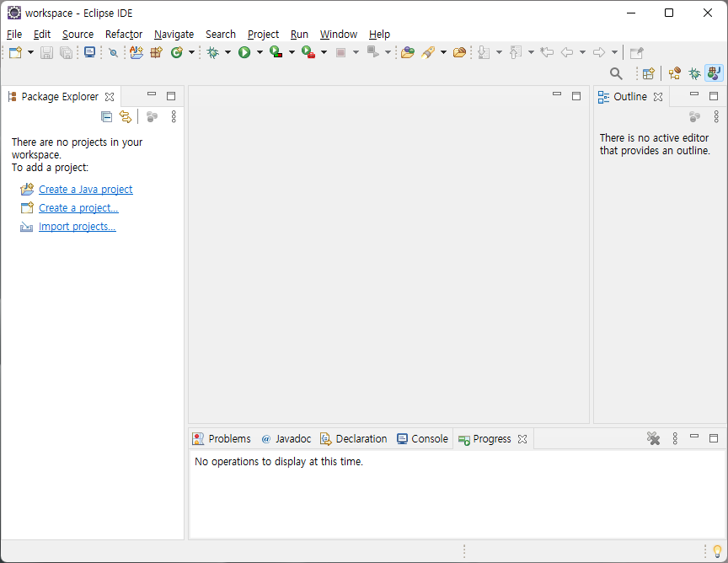The image size is (728, 563).
Task: Expand the Run configurations dropdown arrow
Action: click(260, 52)
